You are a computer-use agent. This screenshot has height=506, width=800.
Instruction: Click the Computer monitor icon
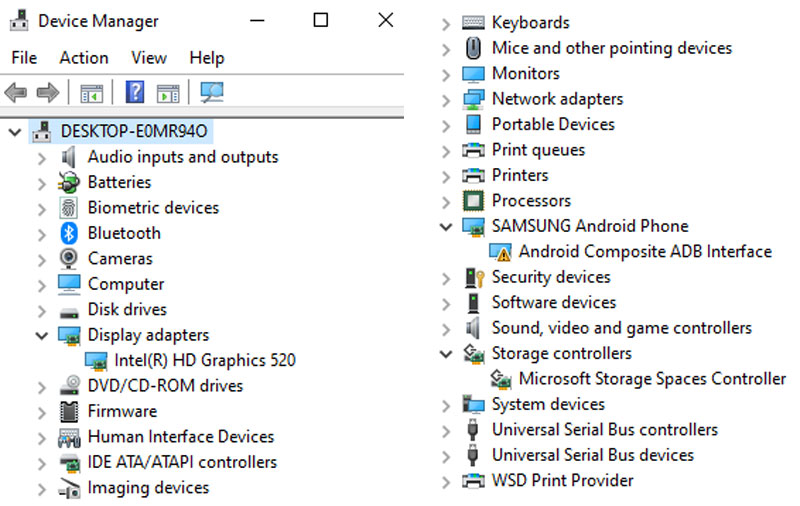69,284
